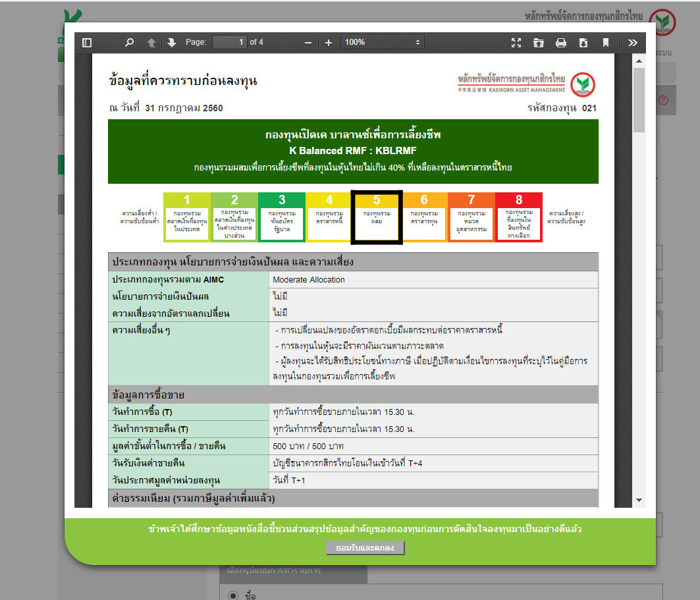Open the 100% zoom level dropdown
Screen dimensions: 700x600
pyautogui.click(x=383, y=42)
